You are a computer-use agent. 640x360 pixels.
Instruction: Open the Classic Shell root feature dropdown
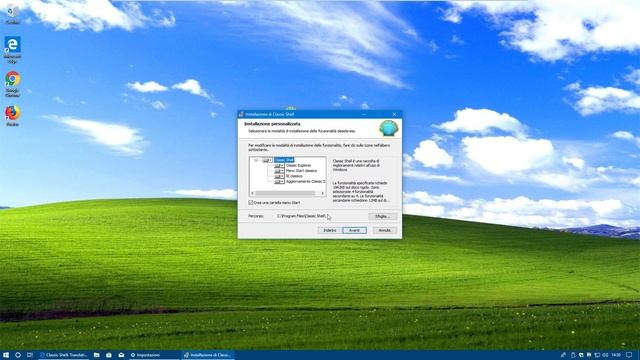pyautogui.click(x=267, y=160)
